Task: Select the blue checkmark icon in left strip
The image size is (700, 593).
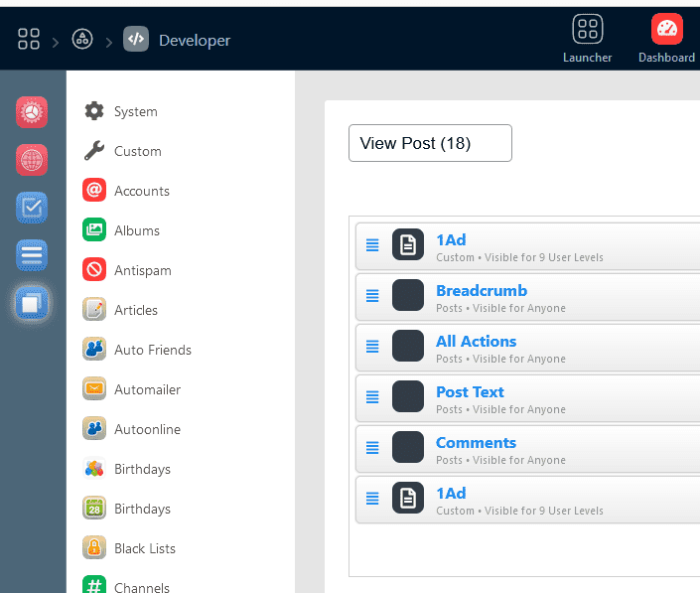Action: pos(32,208)
